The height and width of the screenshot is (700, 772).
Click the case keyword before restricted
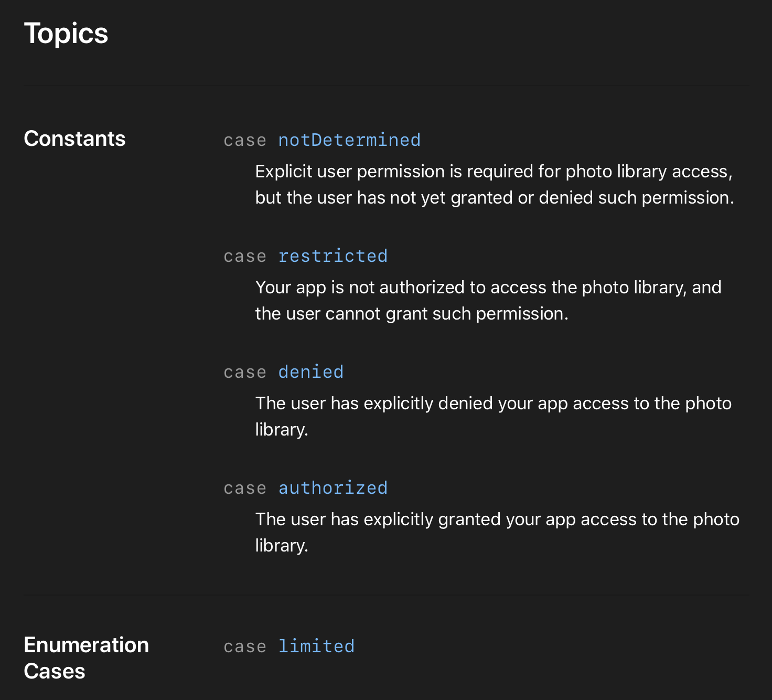[x=245, y=257]
